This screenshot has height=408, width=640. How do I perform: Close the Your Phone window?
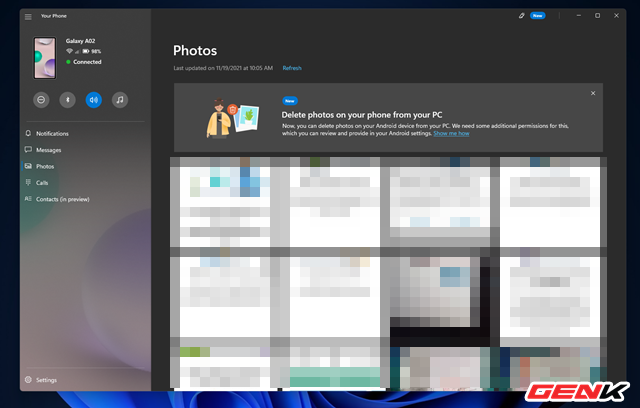pyautogui.click(x=616, y=16)
